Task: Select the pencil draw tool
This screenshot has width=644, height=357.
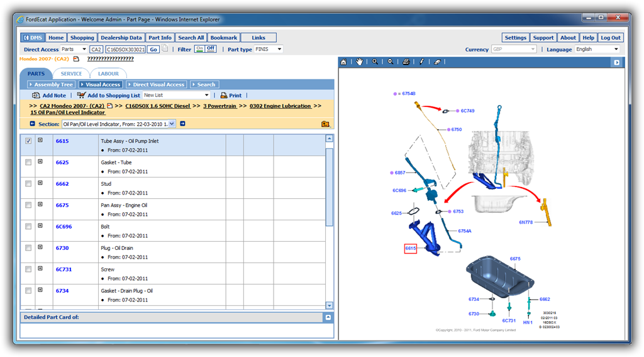Action: (x=421, y=62)
